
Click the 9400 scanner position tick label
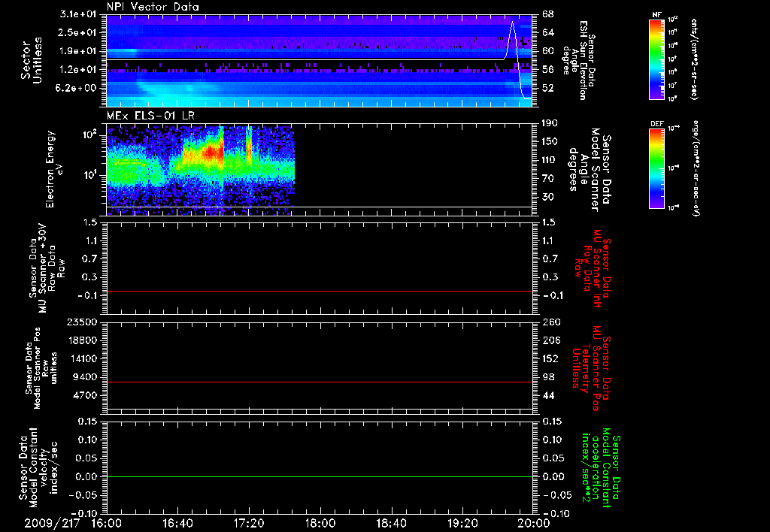click(85, 377)
